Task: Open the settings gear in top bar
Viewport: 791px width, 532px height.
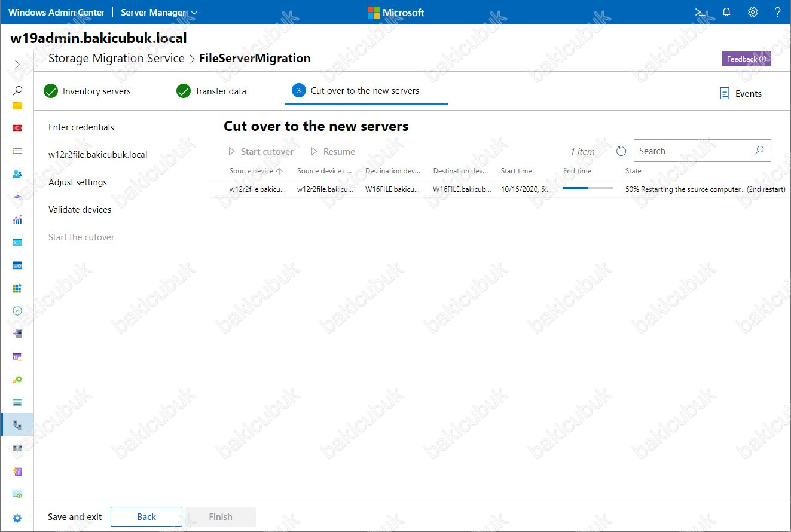Action: 753,12
